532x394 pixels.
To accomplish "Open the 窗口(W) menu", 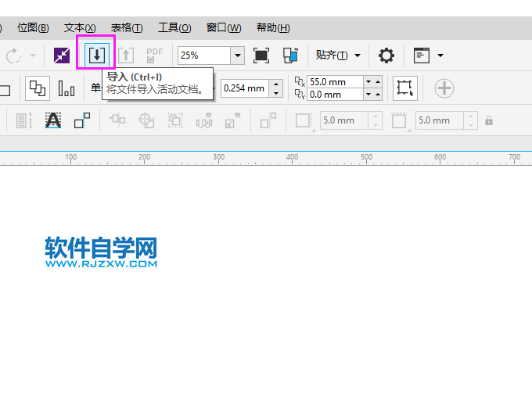I will (224, 27).
